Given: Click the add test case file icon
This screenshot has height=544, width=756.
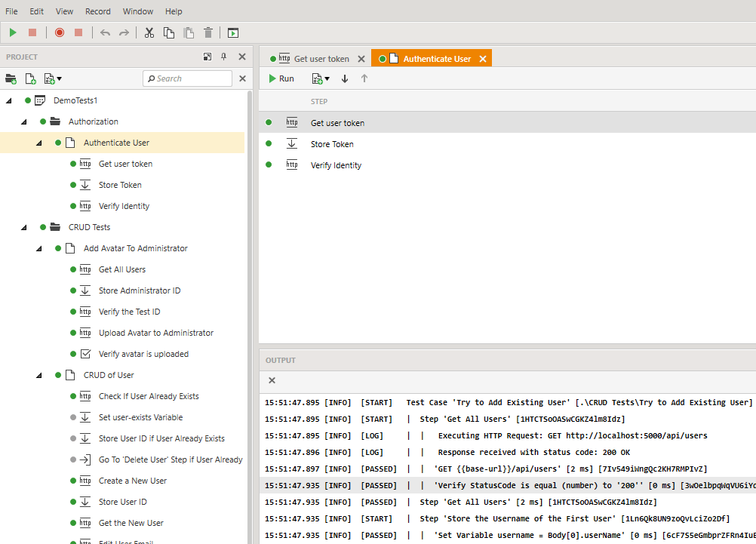Looking at the screenshot, I should 30,78.
